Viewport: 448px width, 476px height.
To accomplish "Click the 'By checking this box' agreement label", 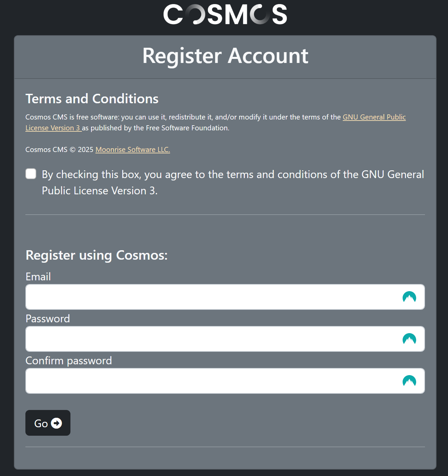I will point(233,182).
